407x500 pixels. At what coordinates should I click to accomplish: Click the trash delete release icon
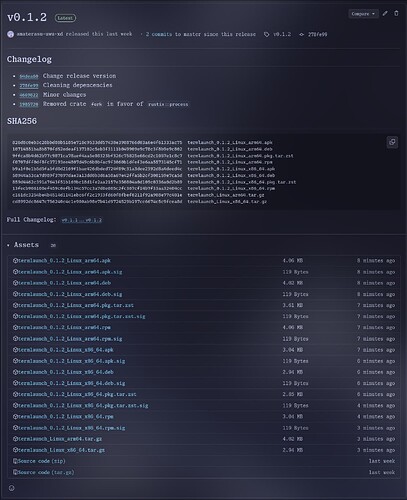tap(396, 13)
